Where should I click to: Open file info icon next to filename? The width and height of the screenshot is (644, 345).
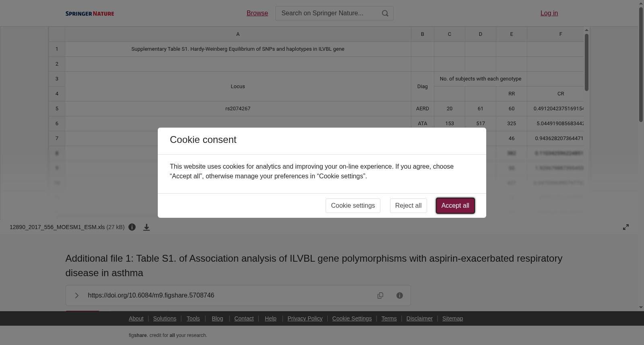[x=132, y=227]
